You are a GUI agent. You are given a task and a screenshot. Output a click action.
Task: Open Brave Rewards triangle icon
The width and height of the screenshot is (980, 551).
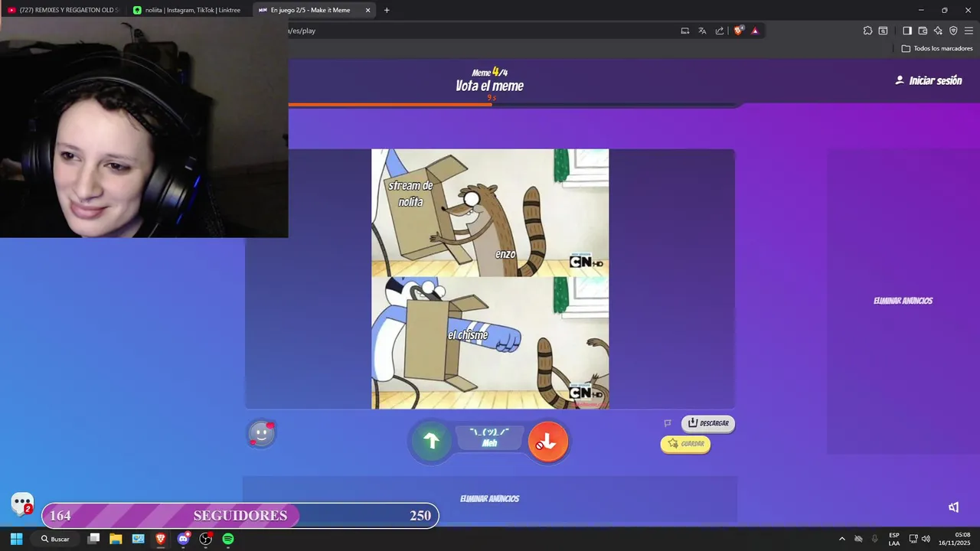[x=755, y=31]
